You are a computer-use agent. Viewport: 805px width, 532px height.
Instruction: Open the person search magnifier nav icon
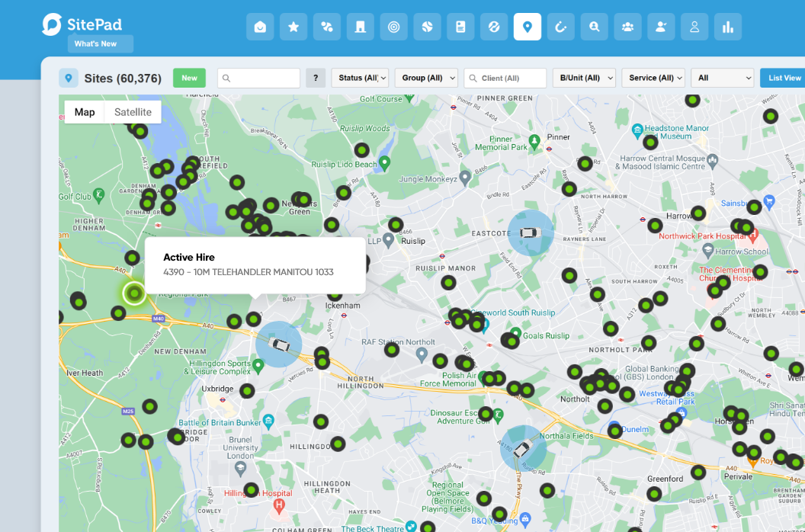coord(594,27)
